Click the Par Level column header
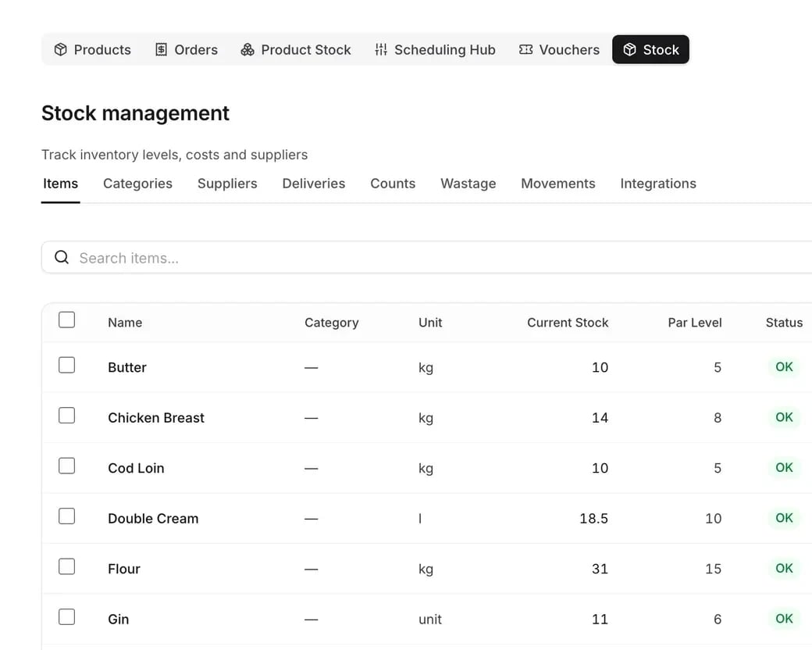This screenshot has height=650, width=812. (x=694, y=323)
